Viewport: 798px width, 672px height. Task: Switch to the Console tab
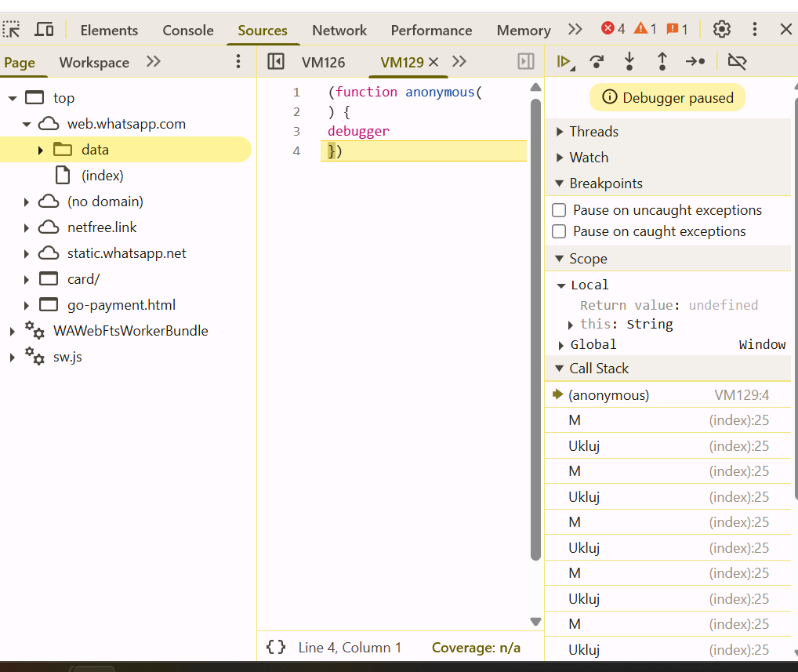(188, 30)
